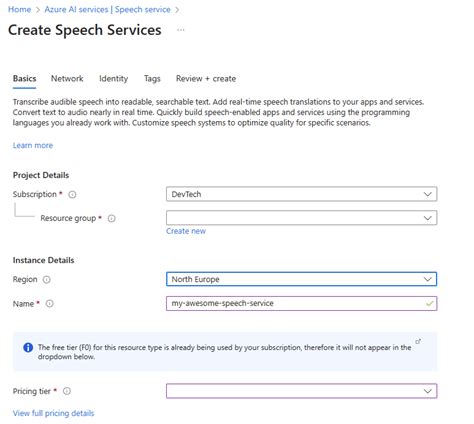Switch to the Network tab
The image size is (474, 424).
pos(67,79)
